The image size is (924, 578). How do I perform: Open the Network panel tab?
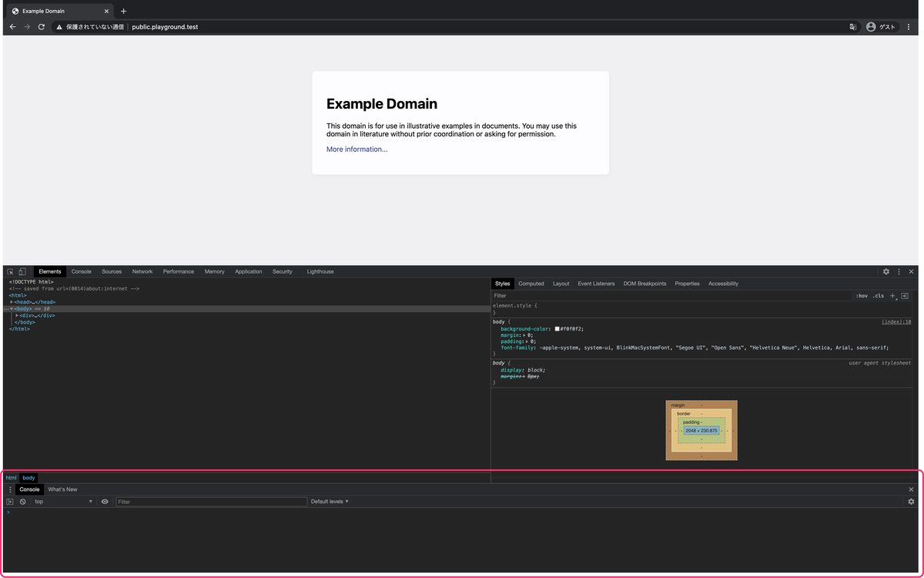(142, 272)
